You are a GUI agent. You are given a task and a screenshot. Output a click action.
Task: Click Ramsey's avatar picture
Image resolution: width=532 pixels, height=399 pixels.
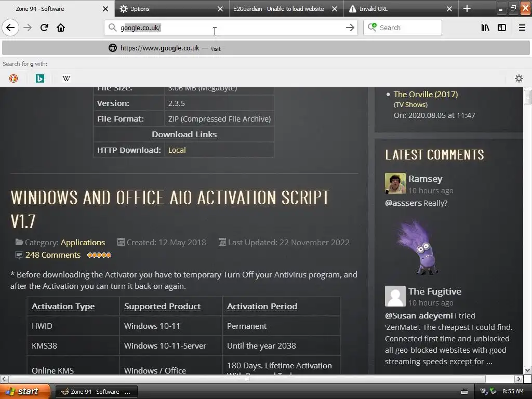(395, 183)
